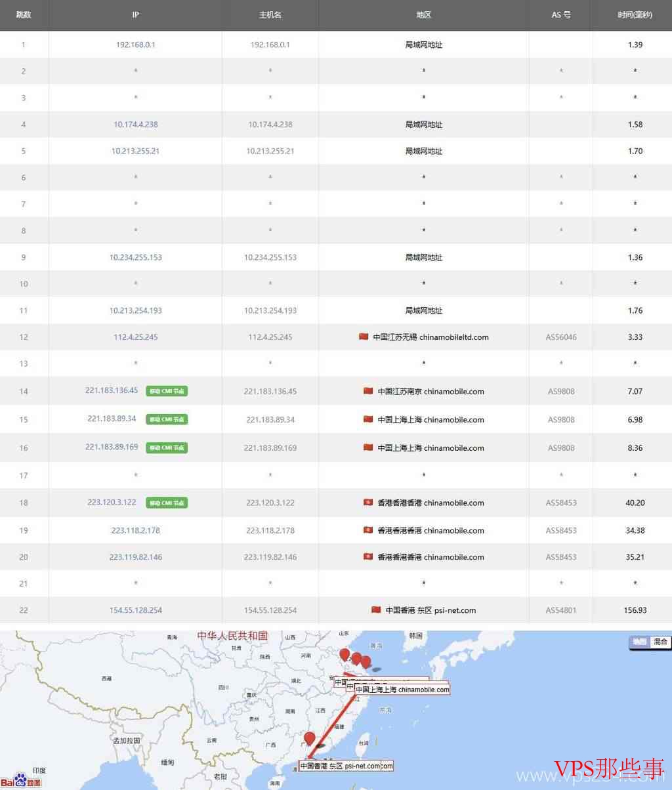The width and height of the screenshot is (672, 790).
Task: Open the 112.4.25.245 IP link in hop 12
Action: 135,337
